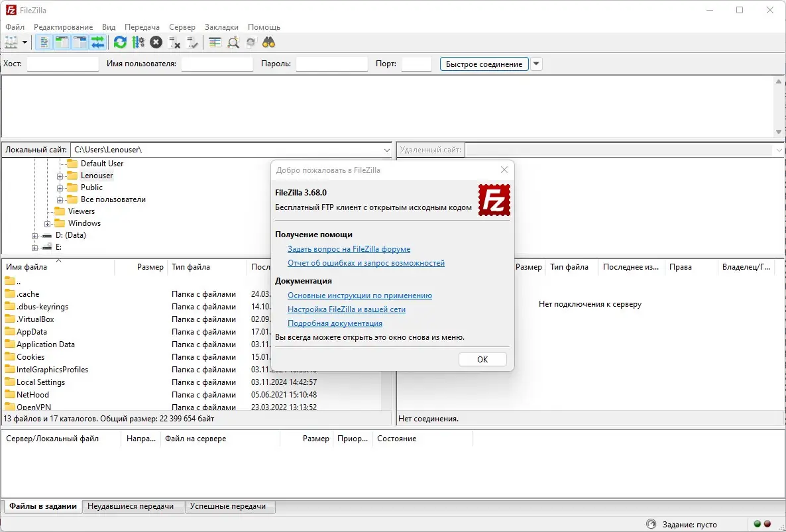Expand the Lenouser folder tree node
The image size is (786, 532).
[x=60, y=176]
